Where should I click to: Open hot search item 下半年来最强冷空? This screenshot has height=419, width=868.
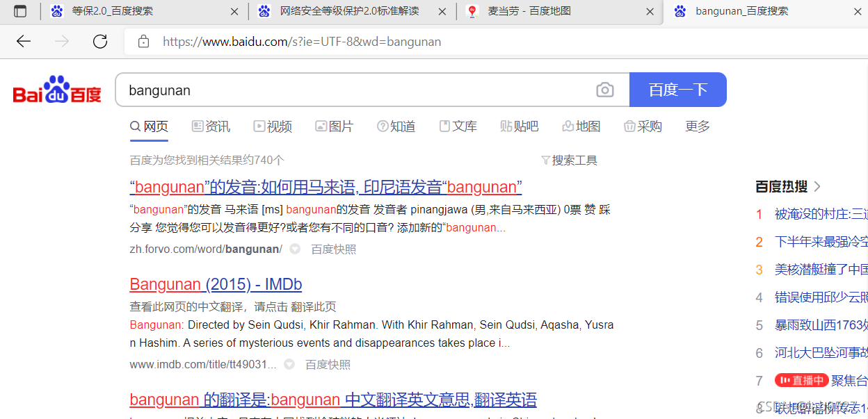(821, 242)
